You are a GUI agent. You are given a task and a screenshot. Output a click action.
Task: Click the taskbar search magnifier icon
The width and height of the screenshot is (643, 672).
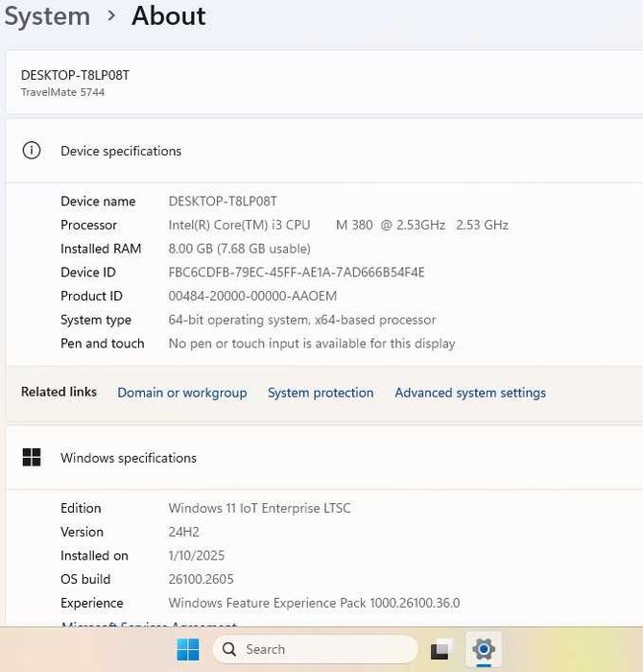tap(229, 649)
